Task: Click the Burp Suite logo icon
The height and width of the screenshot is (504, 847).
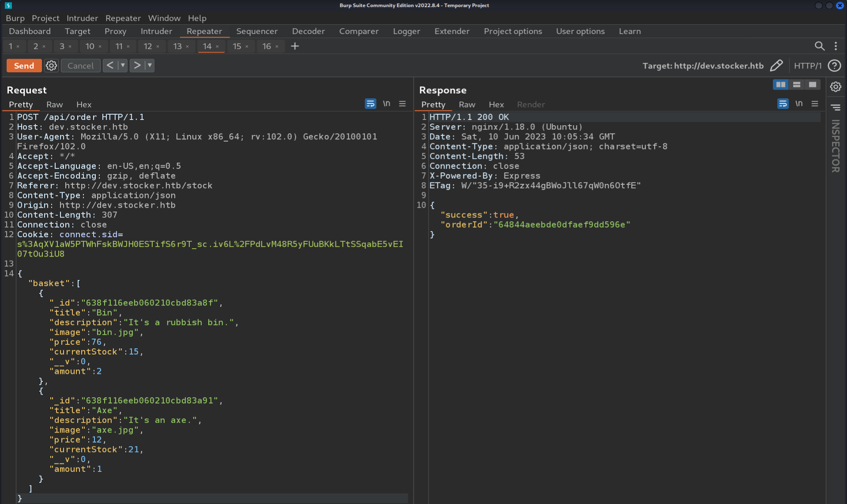Action: pos(8,5)
